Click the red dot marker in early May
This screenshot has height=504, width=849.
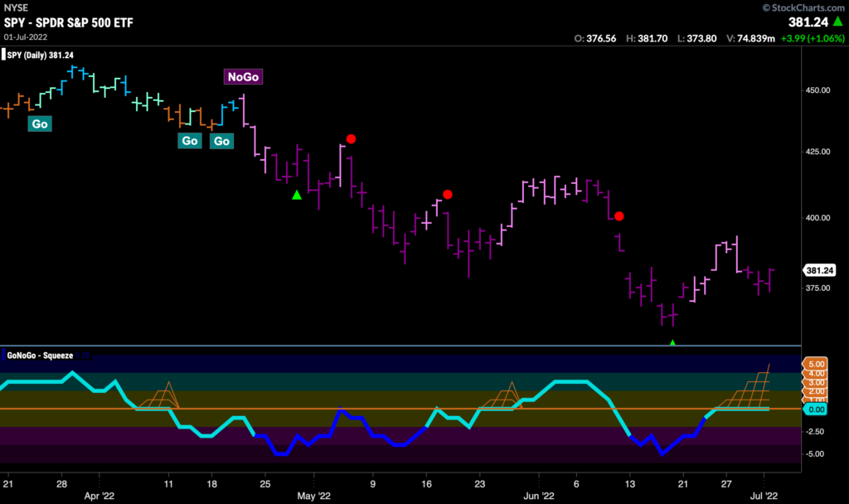pos(351,139)
